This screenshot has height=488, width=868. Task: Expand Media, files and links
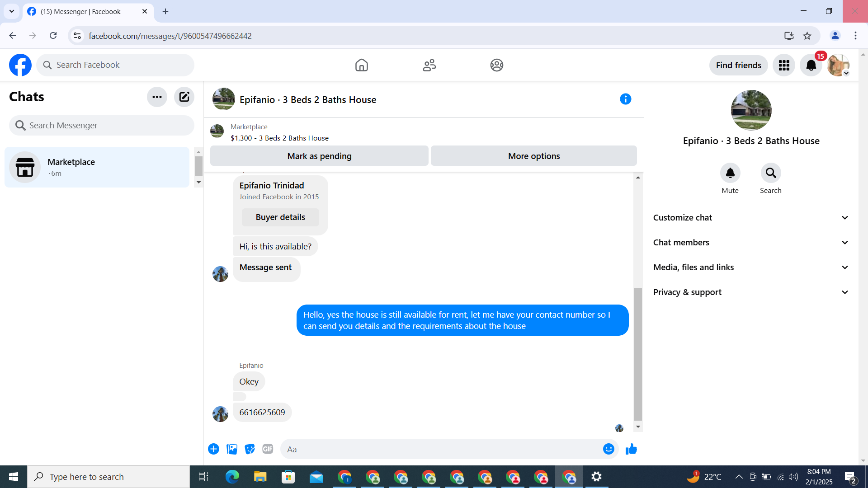(x=750, y=267)
